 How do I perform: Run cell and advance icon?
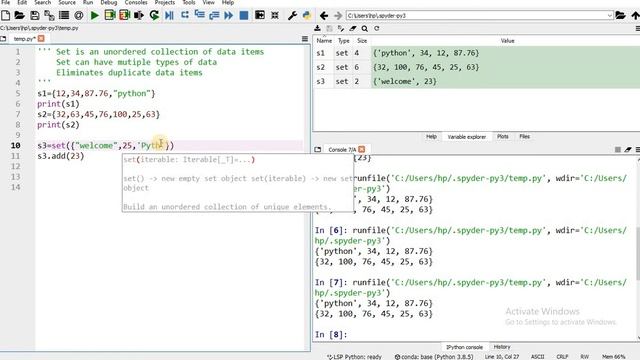tap(124, 16)
